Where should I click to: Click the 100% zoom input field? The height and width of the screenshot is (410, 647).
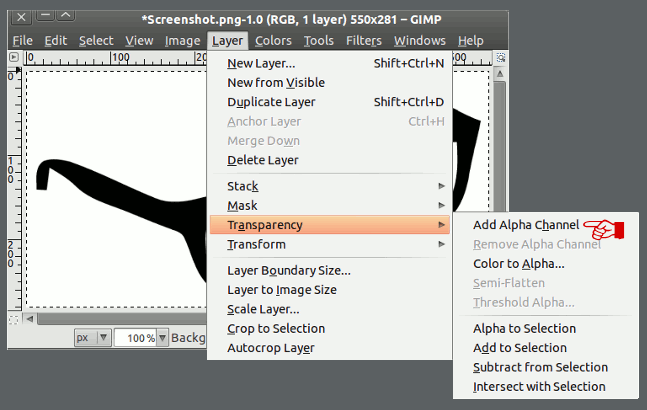click(x=136, y=338)
